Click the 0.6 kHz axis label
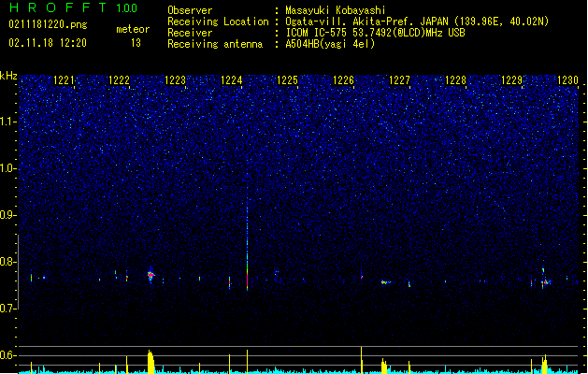The image size is (588, 374). [7, 355]
